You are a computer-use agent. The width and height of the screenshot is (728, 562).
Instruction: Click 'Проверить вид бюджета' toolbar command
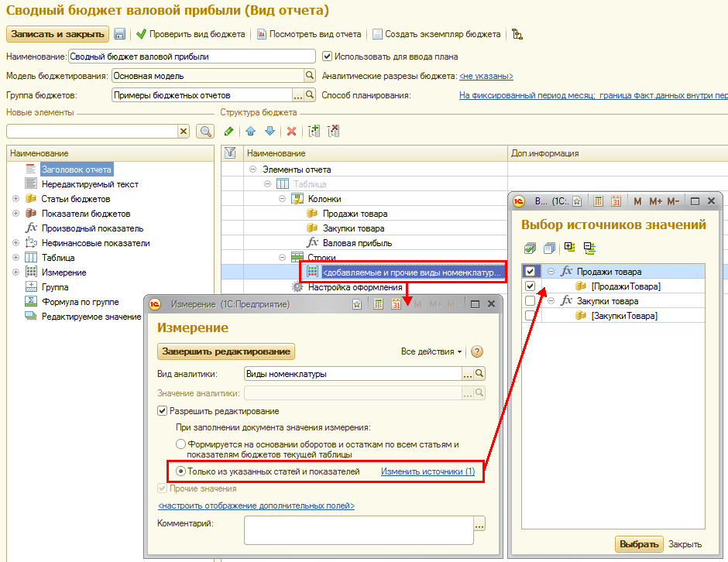(x=191, y=34)
